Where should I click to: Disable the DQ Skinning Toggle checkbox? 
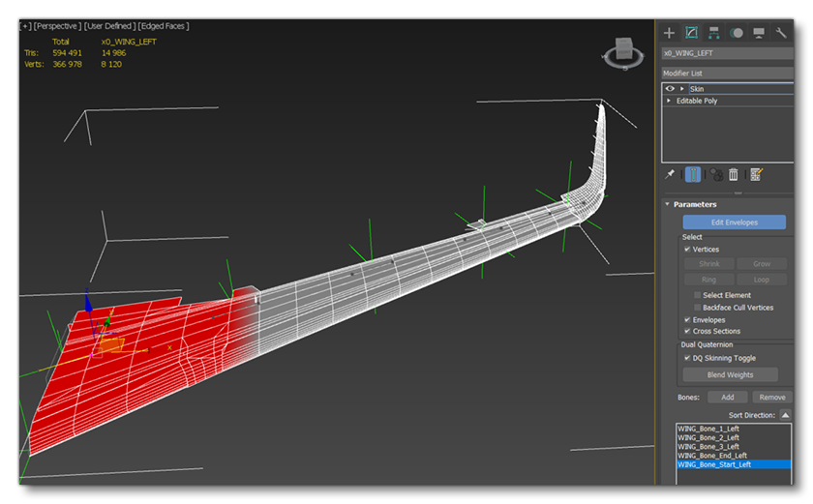click(687, 358)
